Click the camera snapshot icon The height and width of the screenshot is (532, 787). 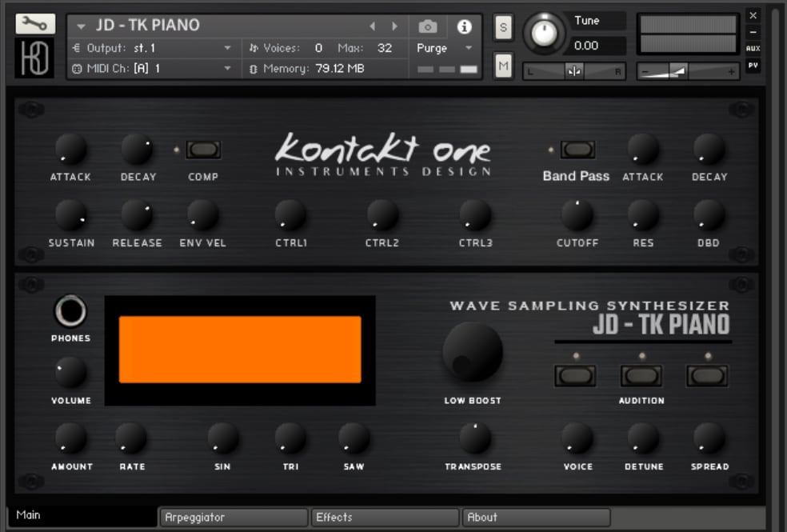point(428,26)
